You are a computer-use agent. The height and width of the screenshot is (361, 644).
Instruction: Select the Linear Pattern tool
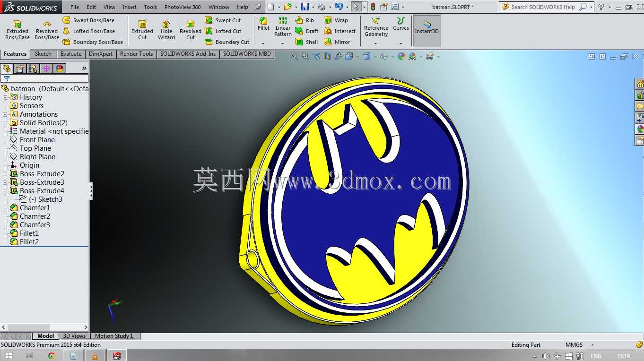[x=283, y=27]
